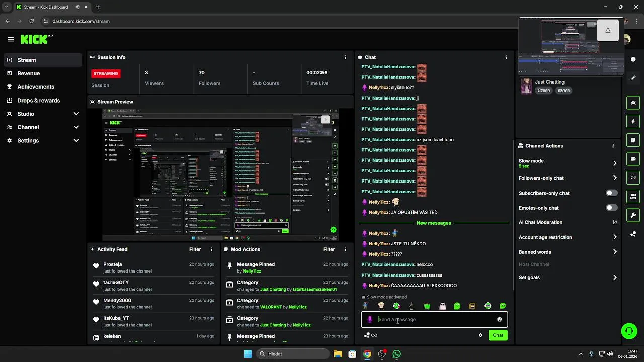
Task: Go to Achievements in the sidebar
Action: [x=43, y=87]
